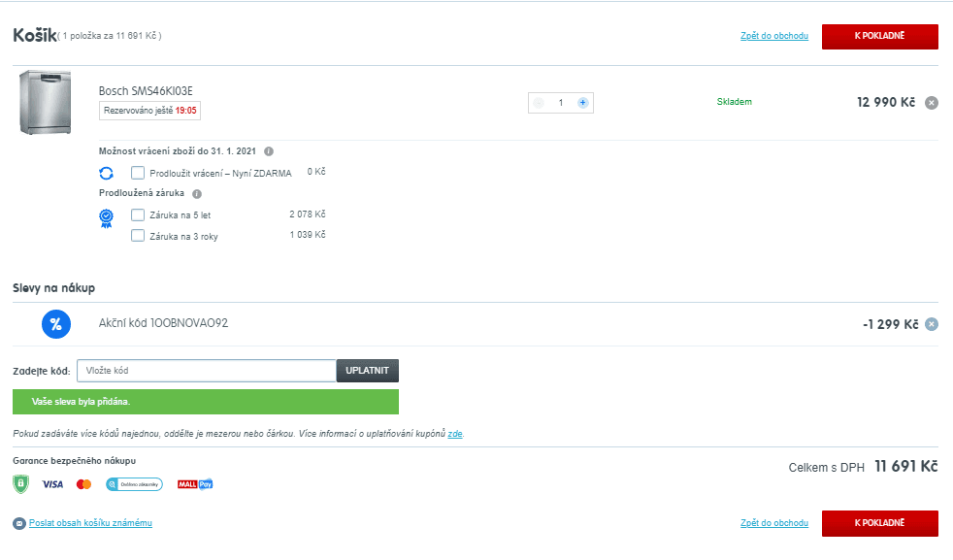Show info about Možnost vrácení zboží
This screenshot has height=560, width=953.
pos(269,151)
